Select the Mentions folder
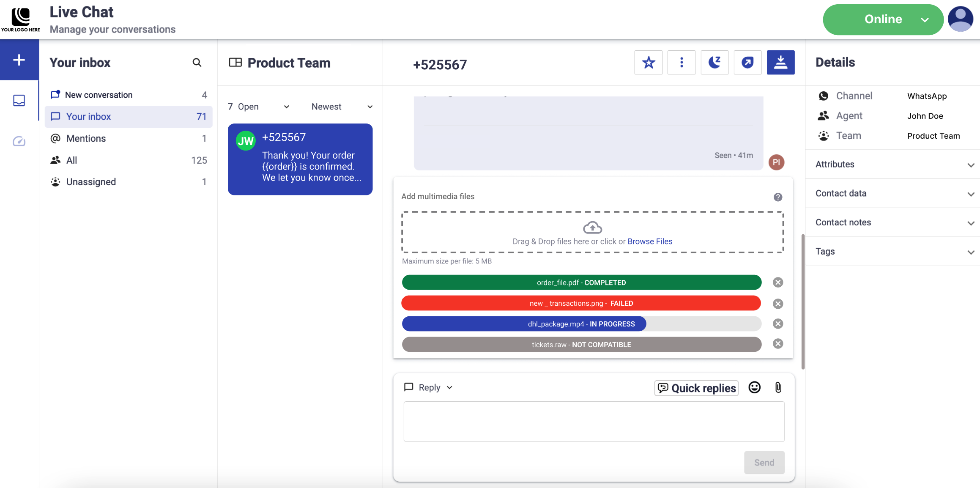 pyautogui.click(x=86, y=138)
